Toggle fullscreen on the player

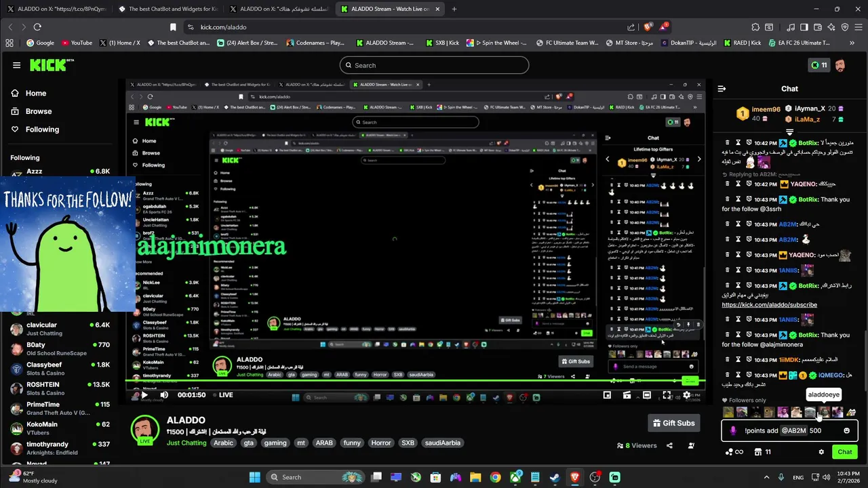[x=667, y=395]
